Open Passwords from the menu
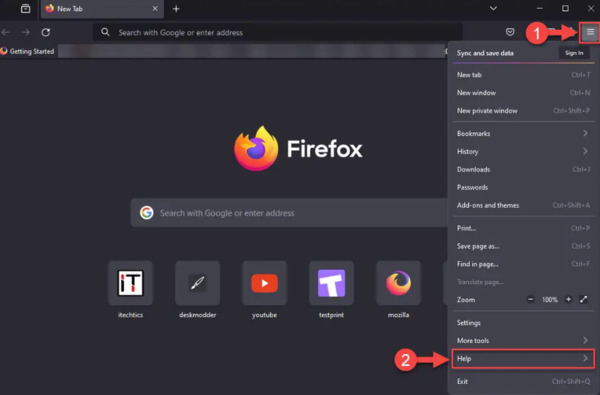 click(523, 187)
